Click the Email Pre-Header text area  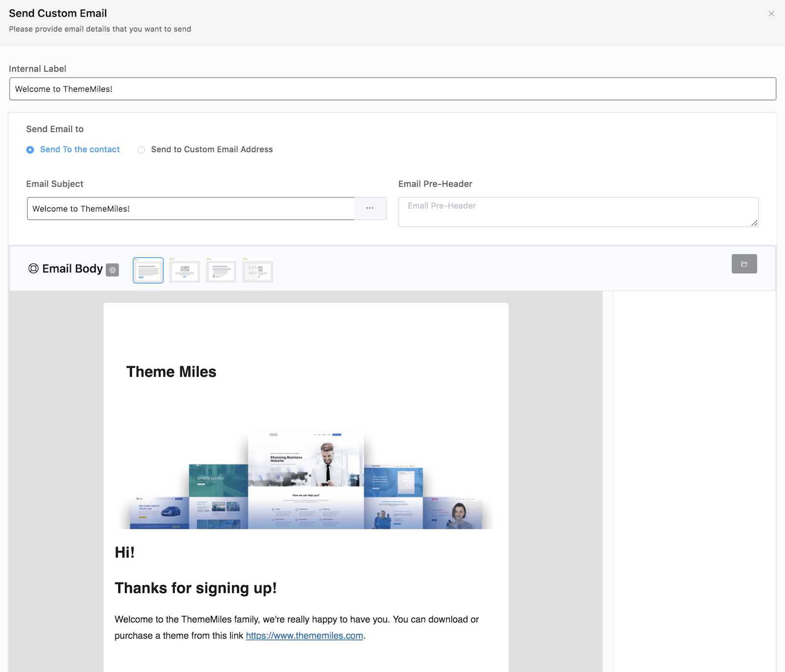(578, 212)
